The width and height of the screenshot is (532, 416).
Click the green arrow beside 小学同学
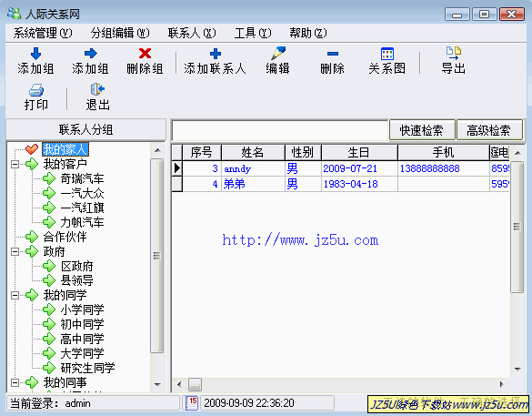click(49, 309)
